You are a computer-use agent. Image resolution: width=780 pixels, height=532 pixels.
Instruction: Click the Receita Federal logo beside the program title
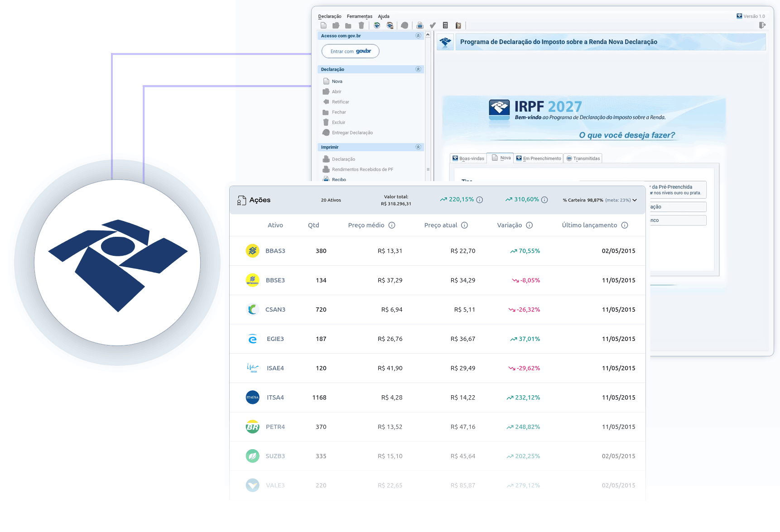[x=445, y=42]
